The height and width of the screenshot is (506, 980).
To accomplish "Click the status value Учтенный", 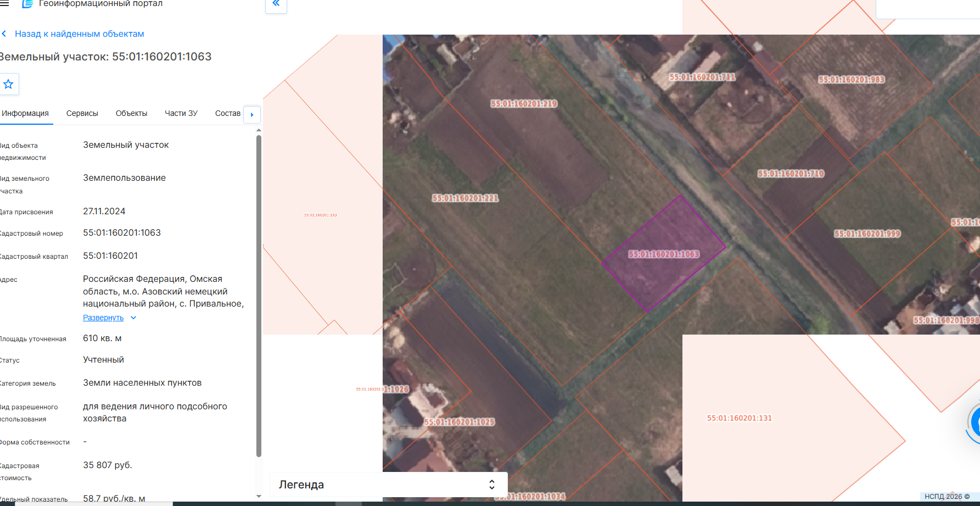I will (x=104, y=360).
